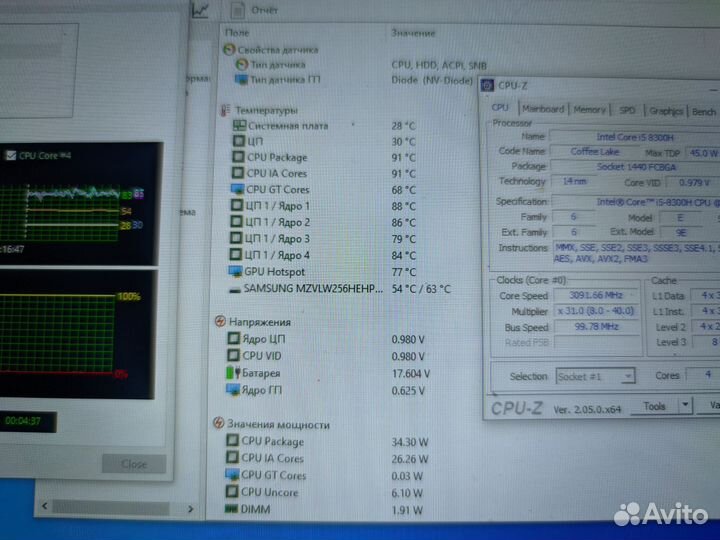
Task: Click the Свойства датчика group icon
Action: 229,49
